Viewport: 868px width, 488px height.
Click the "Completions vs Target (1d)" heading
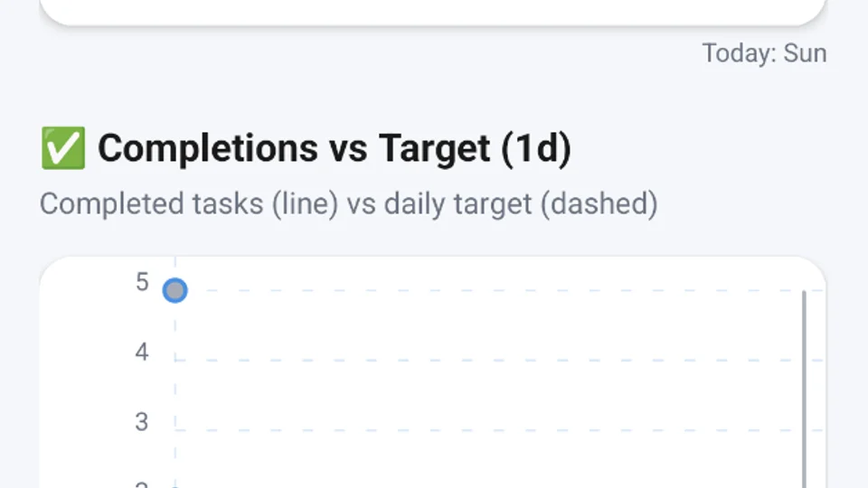pyautogui.click(x=334, y=148)
